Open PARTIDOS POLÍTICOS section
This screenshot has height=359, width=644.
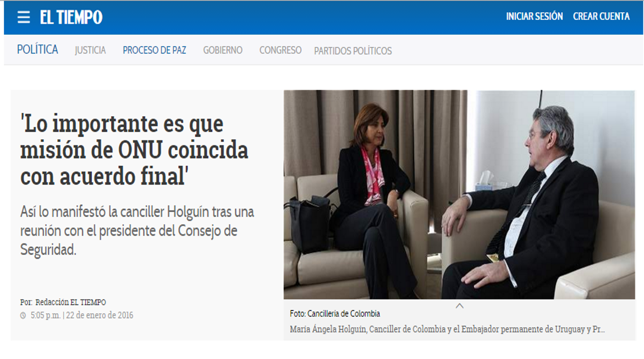353,51
